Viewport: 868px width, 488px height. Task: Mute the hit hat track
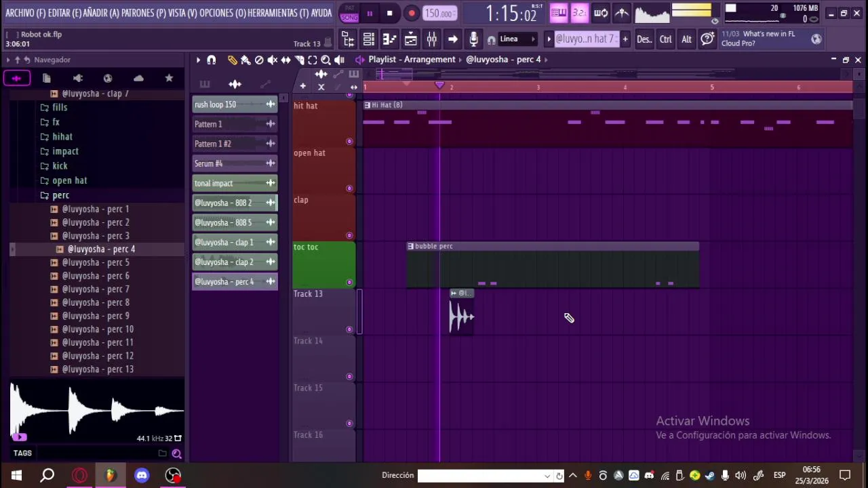(350, 142)
